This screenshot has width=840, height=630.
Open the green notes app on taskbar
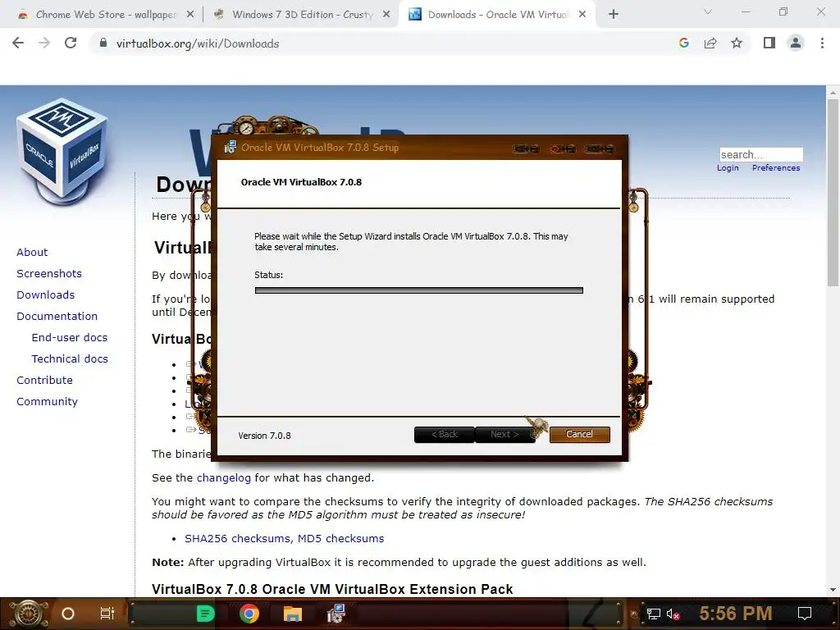[205, 614]
